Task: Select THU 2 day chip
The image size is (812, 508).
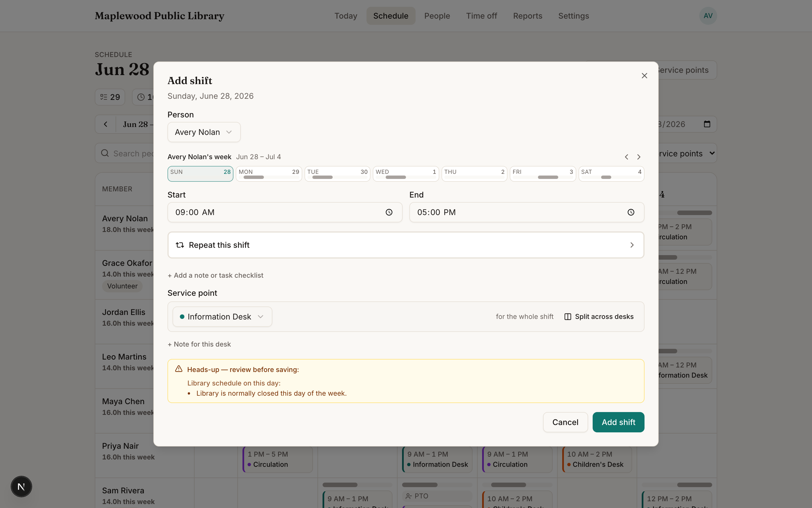Action: coord(474,174)
